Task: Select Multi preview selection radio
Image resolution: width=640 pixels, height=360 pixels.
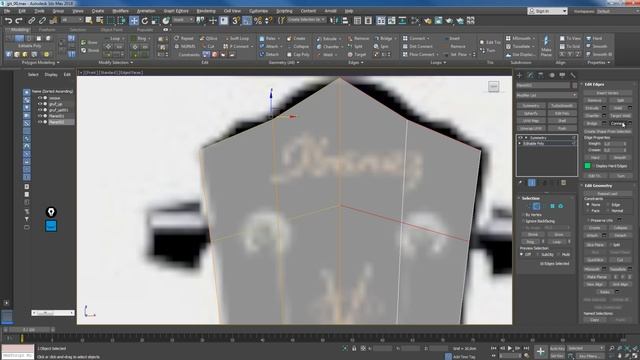Action: click(x=559, y=254)
